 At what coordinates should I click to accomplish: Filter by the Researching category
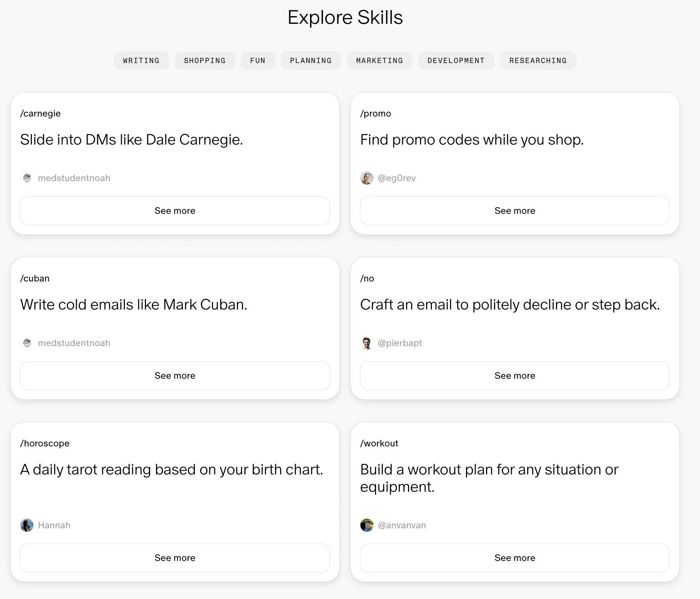point(537,60)
